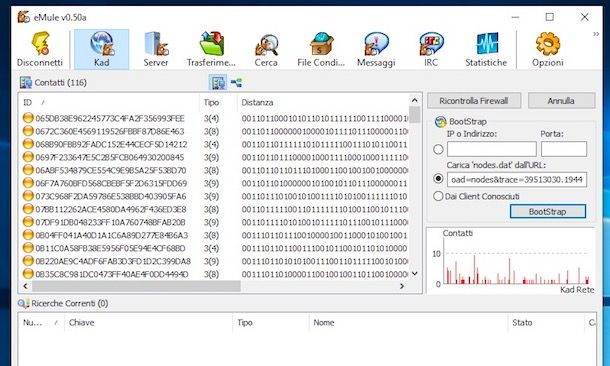Click the Porta input field
610x366 pixels.
[564, 149]
